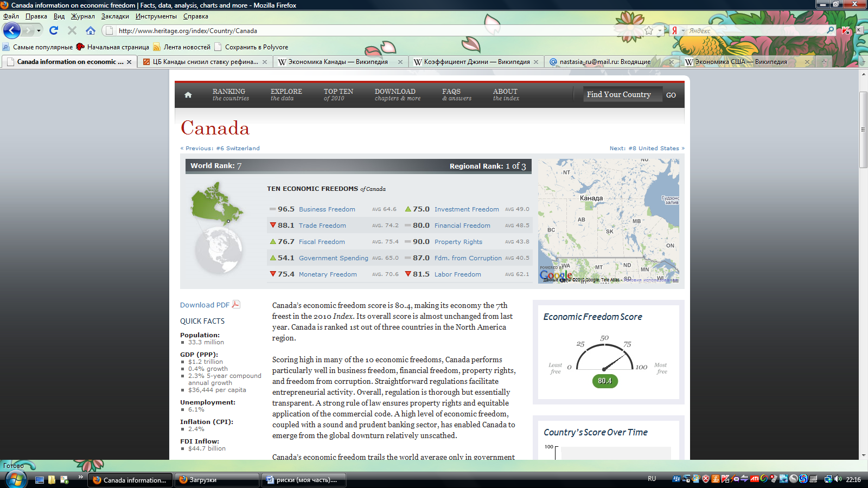Switch to the Экономика Канады Википедия tab
This screenshot has height=488, width=868.
pyautogui.click(x=340, y=62)
